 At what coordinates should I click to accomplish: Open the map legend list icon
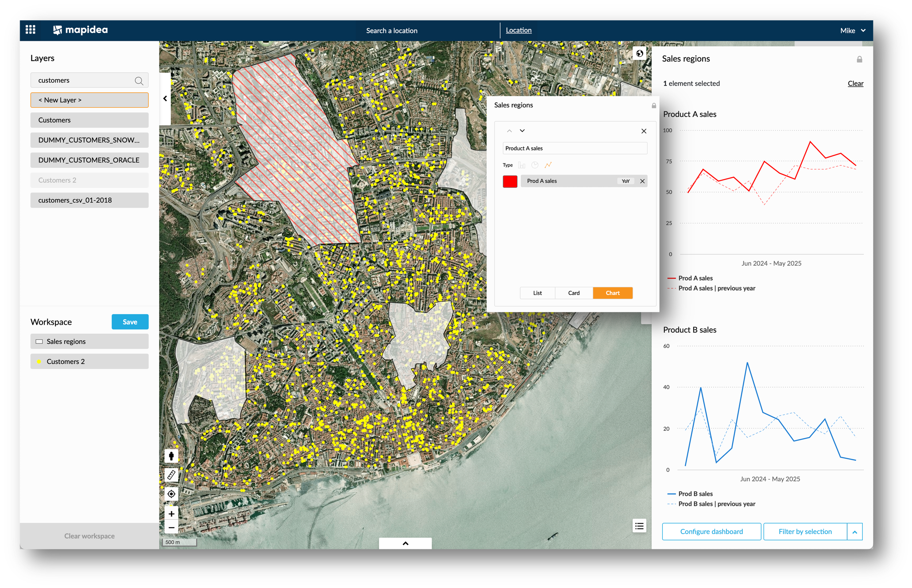639,526
